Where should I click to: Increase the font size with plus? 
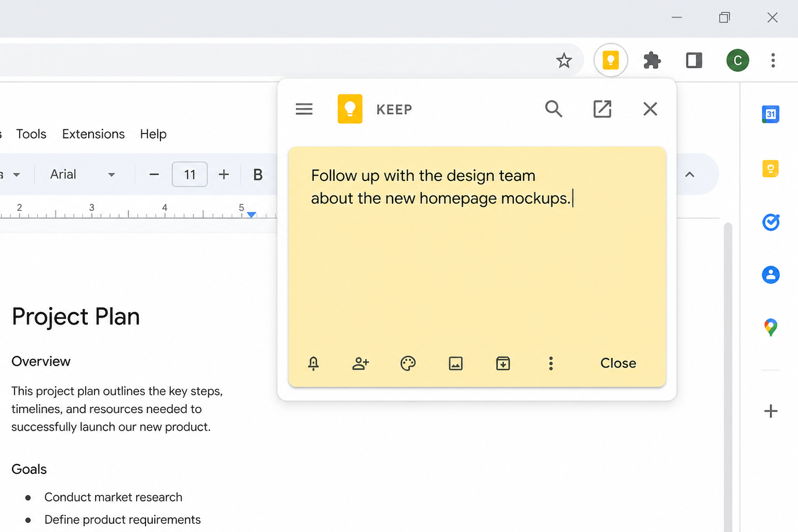224,175
